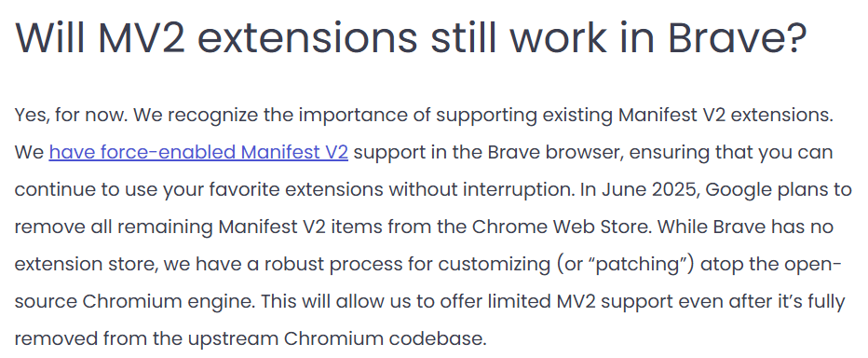Viewport: 868px width, 358px height.
Task: Click the word 'Brave?' in the heading
Action: click(x=738, y=37)
